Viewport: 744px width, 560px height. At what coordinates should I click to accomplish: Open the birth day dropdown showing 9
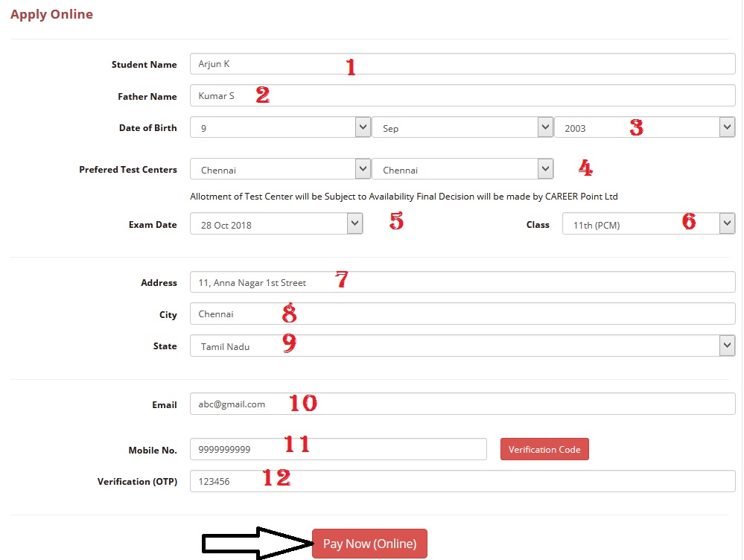280,128
